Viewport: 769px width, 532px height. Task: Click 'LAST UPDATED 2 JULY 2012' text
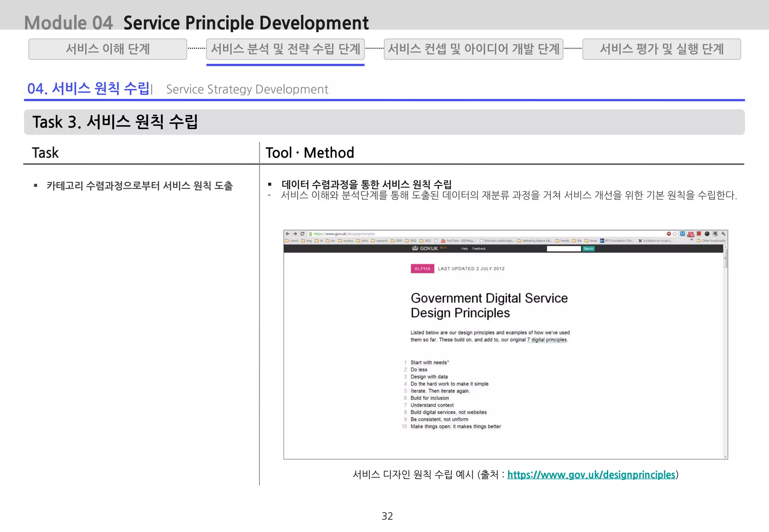471,269
